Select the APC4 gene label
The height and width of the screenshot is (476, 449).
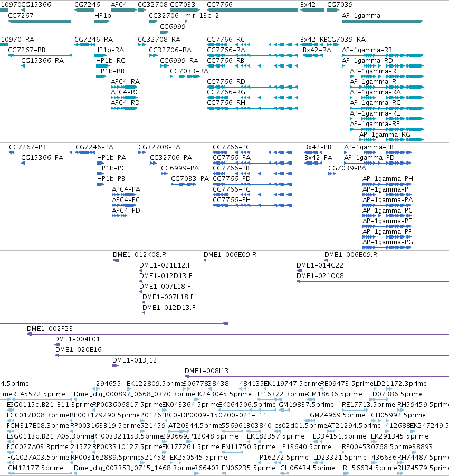119,5
